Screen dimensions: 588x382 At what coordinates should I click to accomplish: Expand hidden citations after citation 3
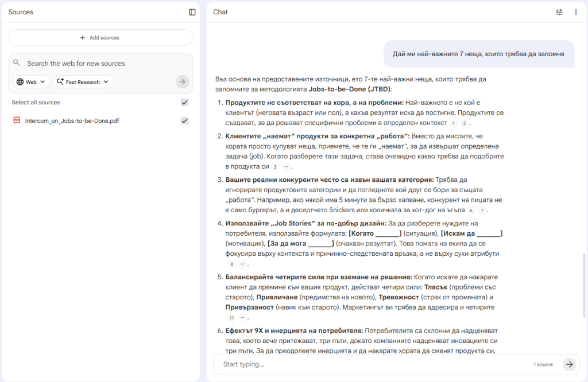coord(286,167)
